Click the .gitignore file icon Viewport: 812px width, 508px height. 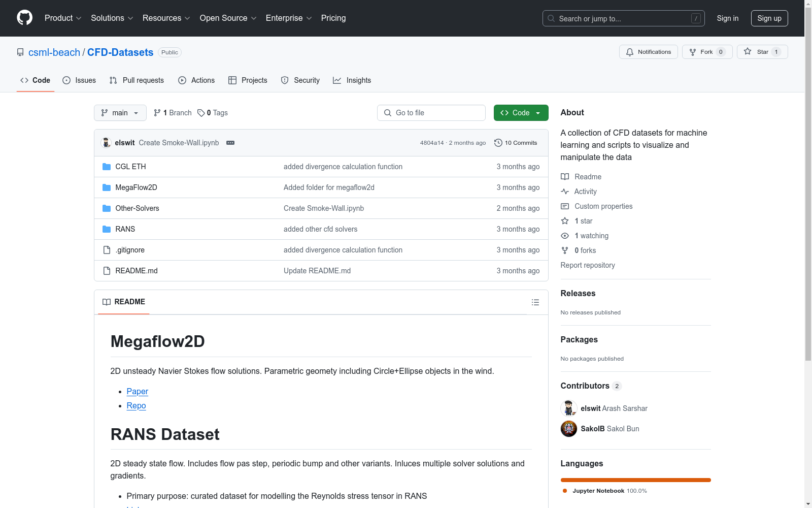tap(107, 250)
